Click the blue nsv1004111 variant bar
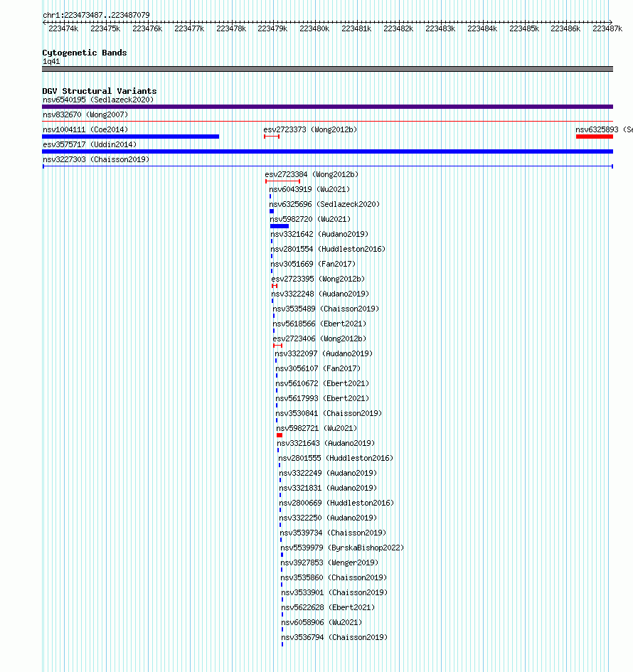The image size is (633, 672). [131, 137]
